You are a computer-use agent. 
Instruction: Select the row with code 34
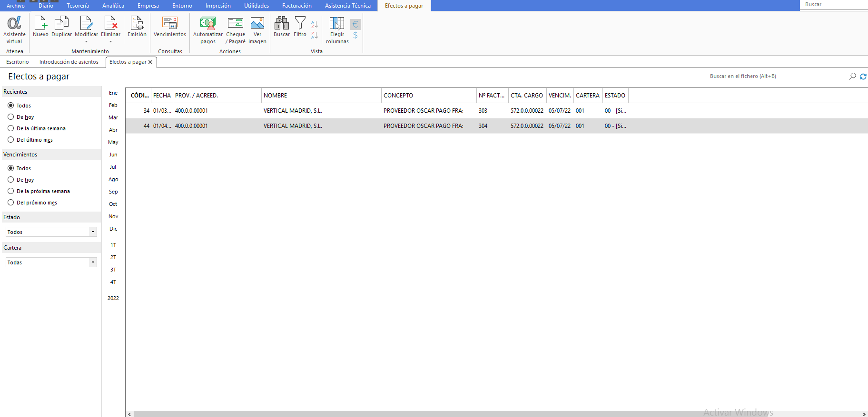[x=497, y=111]
